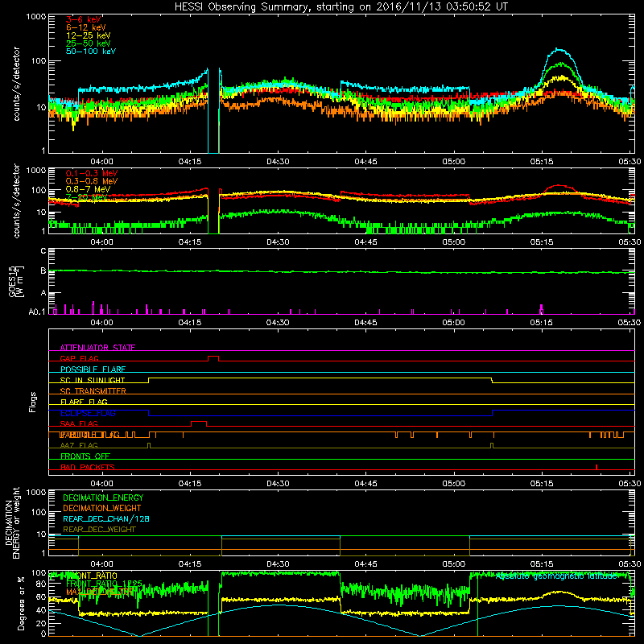The height and width of the screenshot is (644, 644).
Task: Click the ECLIPSE_FLAG label
Action: tap(88, 413)
